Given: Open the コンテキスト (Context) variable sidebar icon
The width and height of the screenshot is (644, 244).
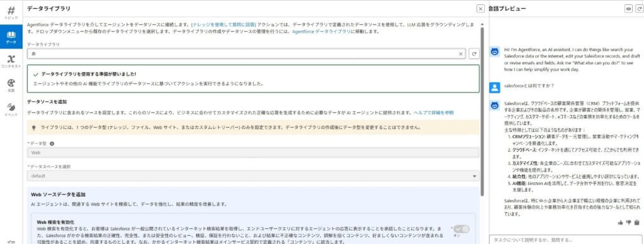Looking at the screenshot, I should point(11,61).
